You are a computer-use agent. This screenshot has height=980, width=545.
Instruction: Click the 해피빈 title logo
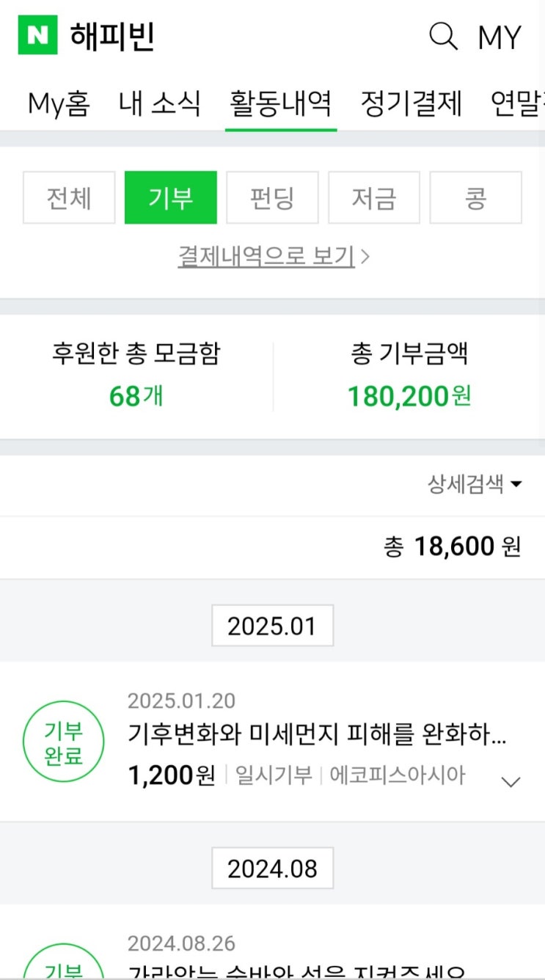point(112,36)
